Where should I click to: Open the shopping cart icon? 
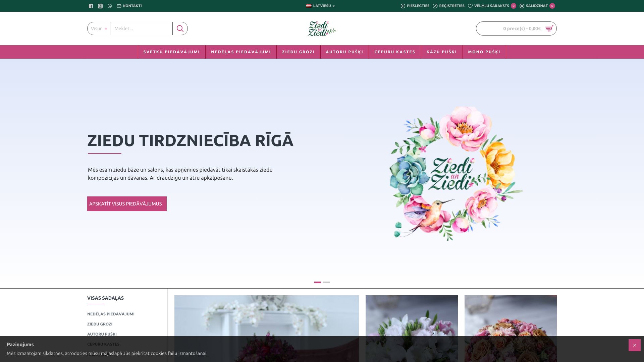[x=549, y=28]
